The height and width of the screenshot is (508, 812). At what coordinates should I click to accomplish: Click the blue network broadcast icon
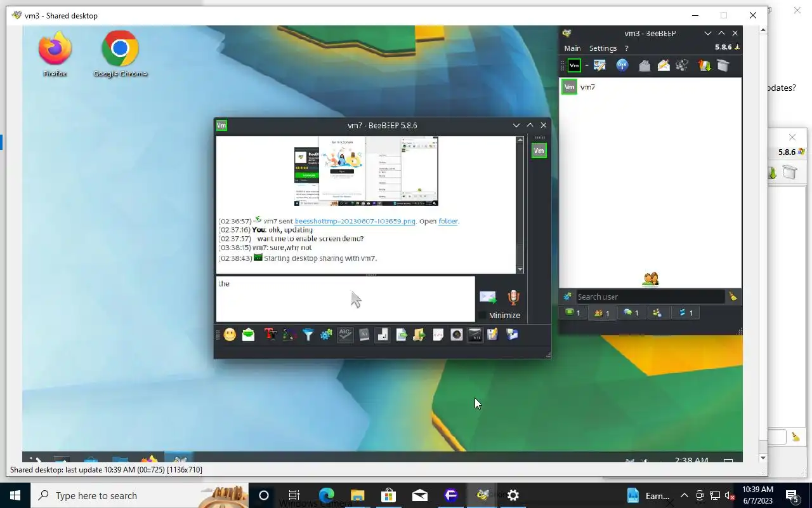point(622,65)
